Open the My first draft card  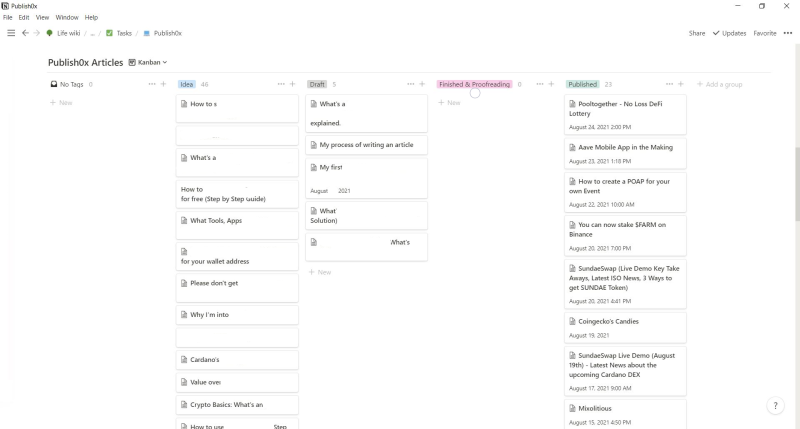click(366, 178)
